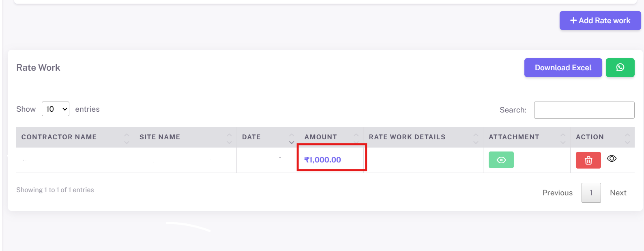Click the green eye attachment view icon
Screen dimensions: 644x251
click(501, 160)
